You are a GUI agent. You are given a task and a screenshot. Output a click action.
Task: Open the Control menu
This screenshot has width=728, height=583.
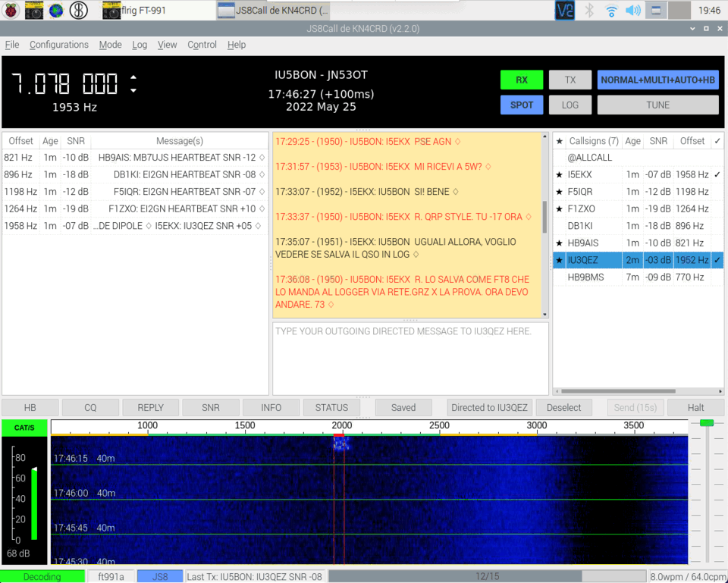[x=202, y=45]
